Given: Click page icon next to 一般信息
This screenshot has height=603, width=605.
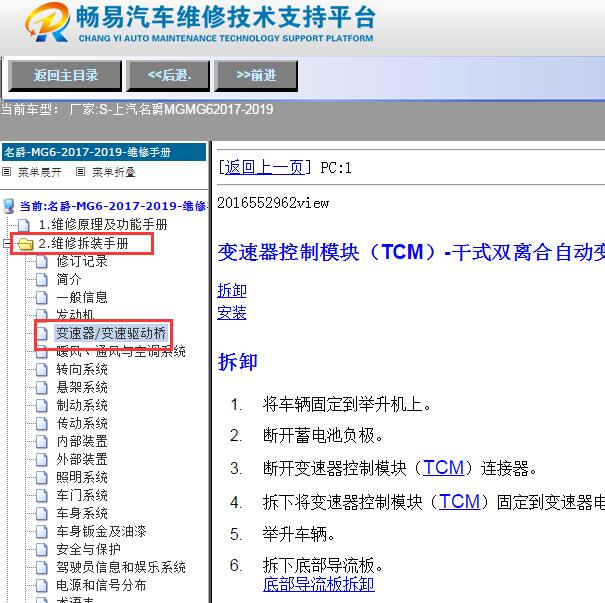Looking at the screenshot, I should 42,298.
